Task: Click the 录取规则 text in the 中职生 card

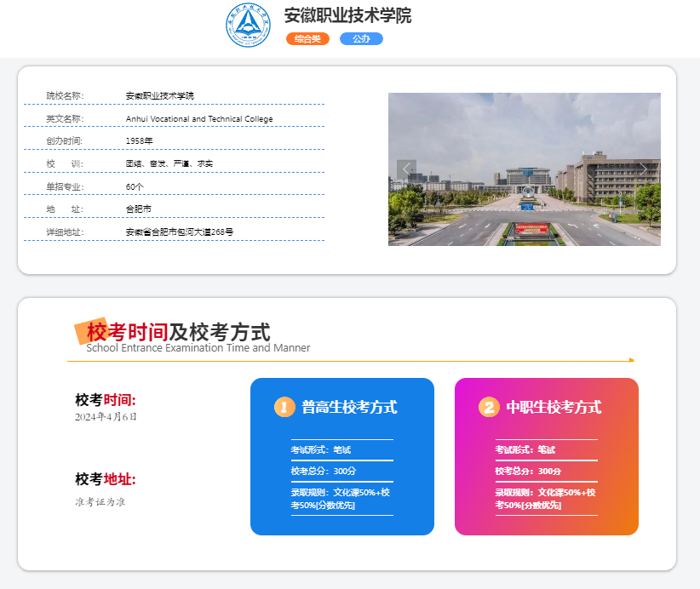Action: [x=546, y=499]
